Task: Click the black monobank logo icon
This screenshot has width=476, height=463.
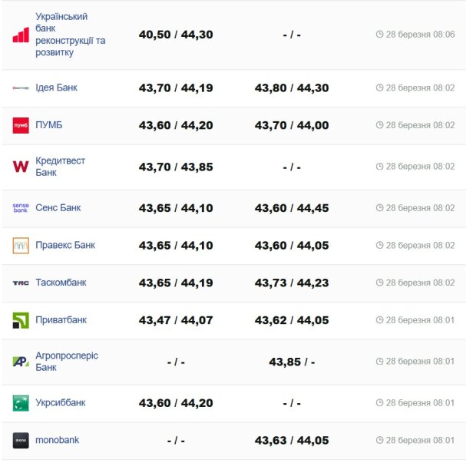Action: (21, 441)
